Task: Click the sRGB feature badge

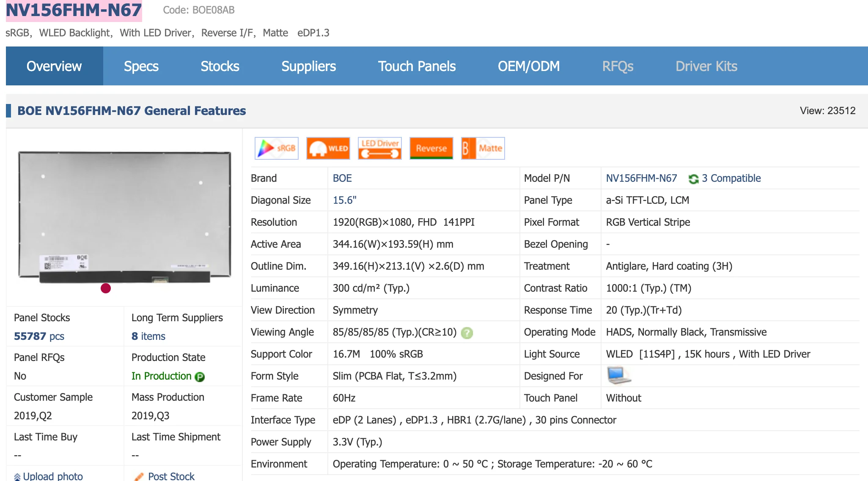Action: point(277,148)
